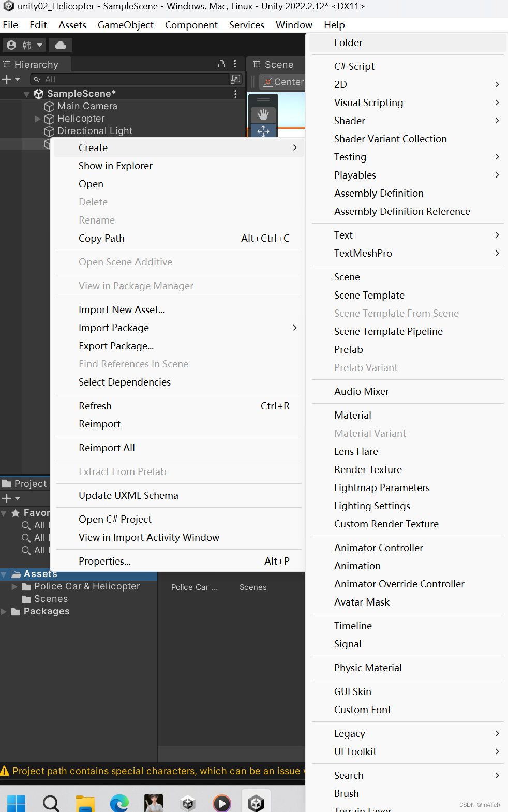Open the Police Car ... asset thumbnail

point(195,587)
